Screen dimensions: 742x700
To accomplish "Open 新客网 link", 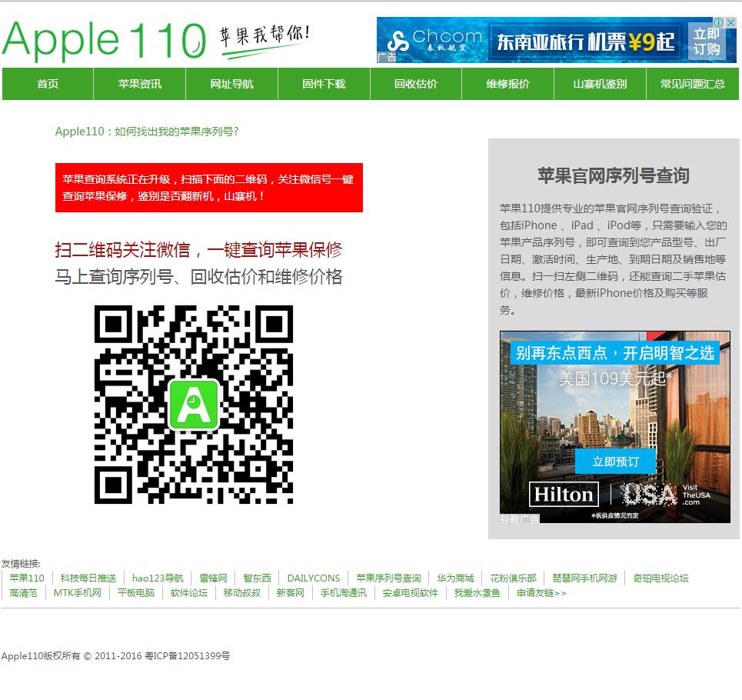I will (290, 593).
